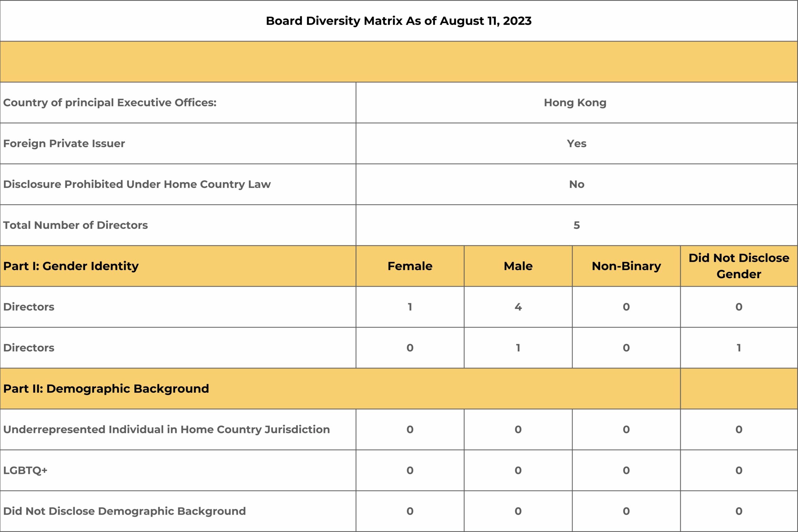Click Underrepresented Individual in Home Country Jurisdiction
Screen dimensions: 798x532
click(166, 430)
